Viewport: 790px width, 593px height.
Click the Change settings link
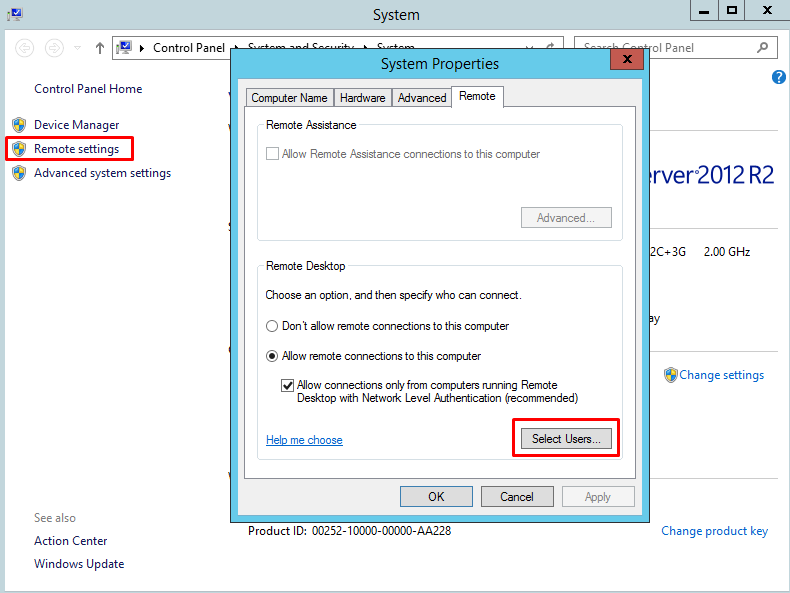[721, 375]
